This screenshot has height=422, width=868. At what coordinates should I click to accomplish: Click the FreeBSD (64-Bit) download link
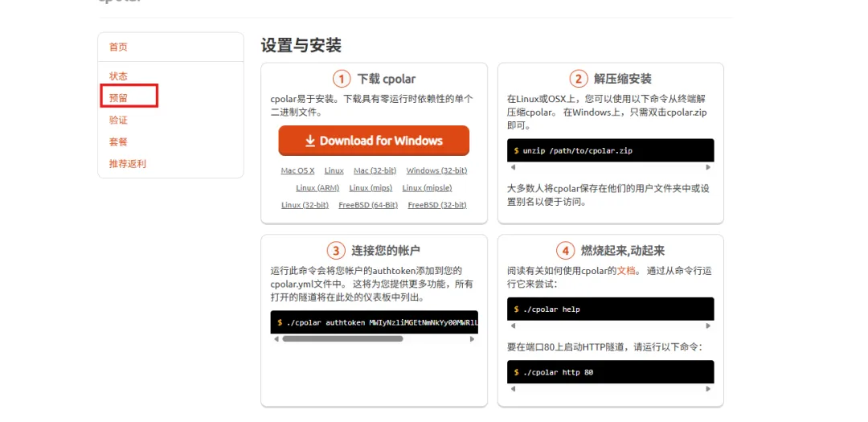coord(368,205)
